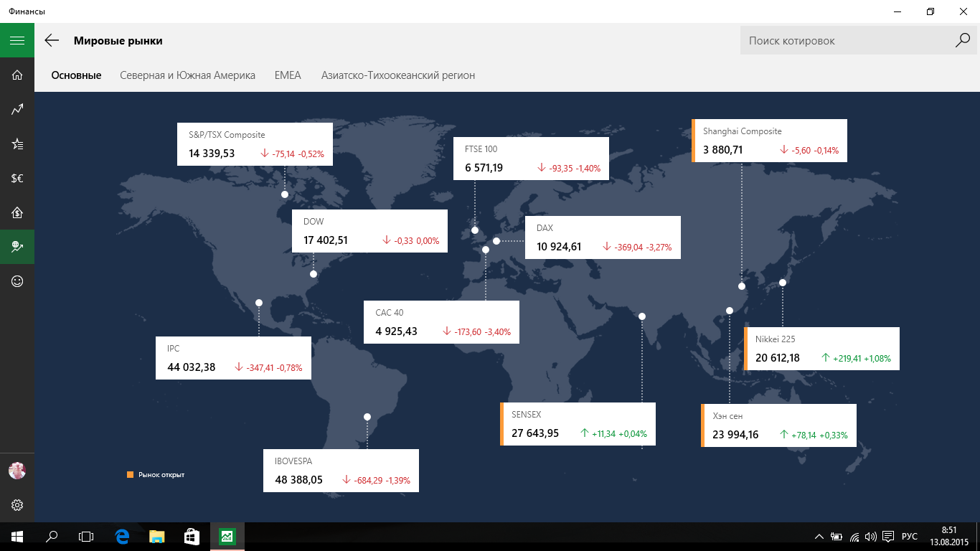Open the Хэн сен index card
The width and height of the screenshot is (980, 551).
pos(778,425)
